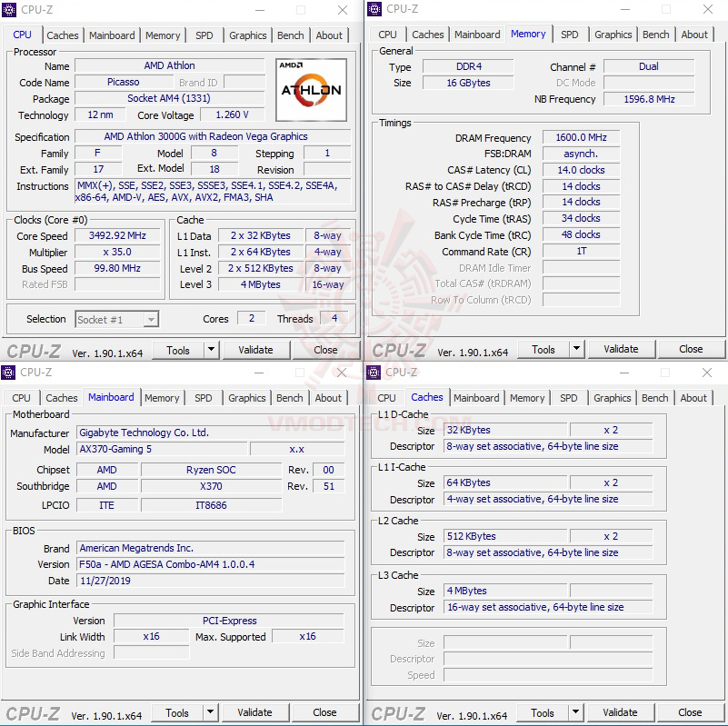Click CPU-Z app icon in Mainboard window title bar
The width and height of the screenshot is (728, 726).
pos(8,373)
